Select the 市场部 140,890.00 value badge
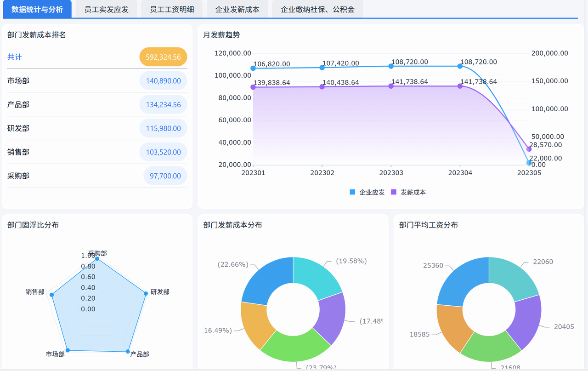The height and width of the screenshot is (371, 588). point(163,81)
